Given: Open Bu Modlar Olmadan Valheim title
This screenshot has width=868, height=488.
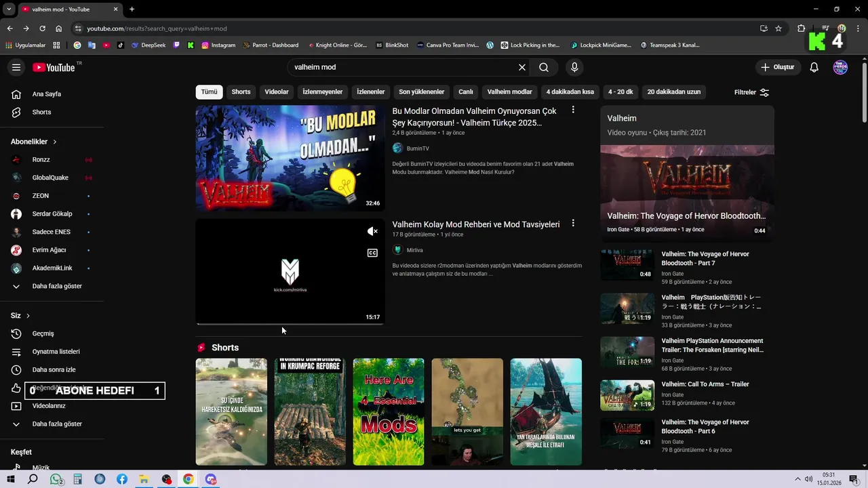Looking at the screenshot, I should [474, 117].
